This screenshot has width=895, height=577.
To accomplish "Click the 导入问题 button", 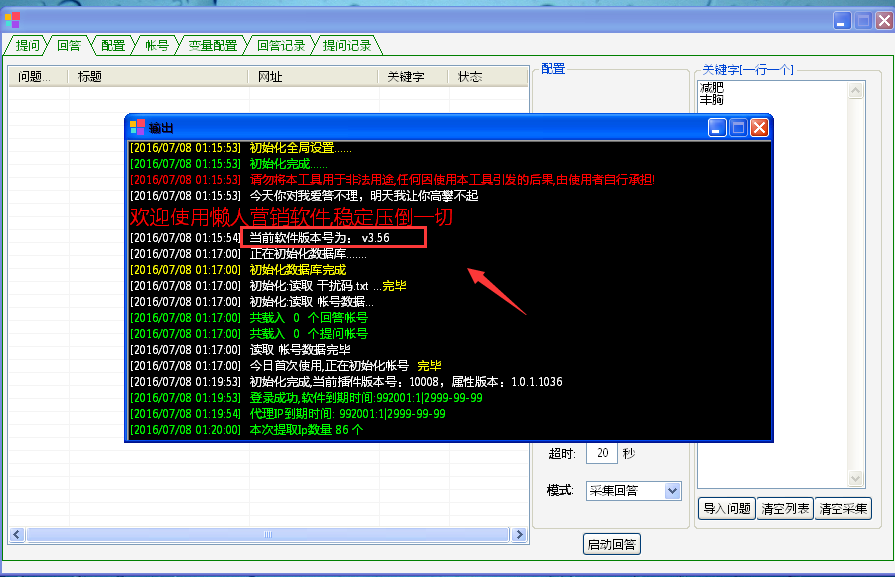I will tap(727, 508).
